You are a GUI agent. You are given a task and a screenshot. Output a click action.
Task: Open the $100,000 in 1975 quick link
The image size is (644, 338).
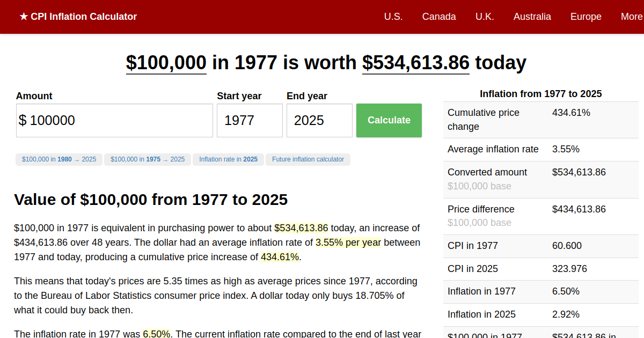click(x=147, y=159)
